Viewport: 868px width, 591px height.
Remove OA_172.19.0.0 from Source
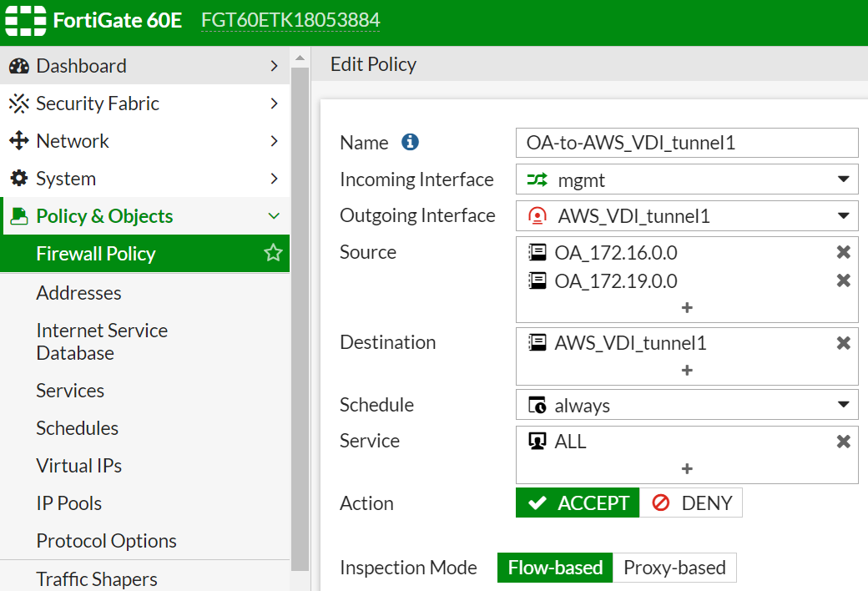point(843,280)
